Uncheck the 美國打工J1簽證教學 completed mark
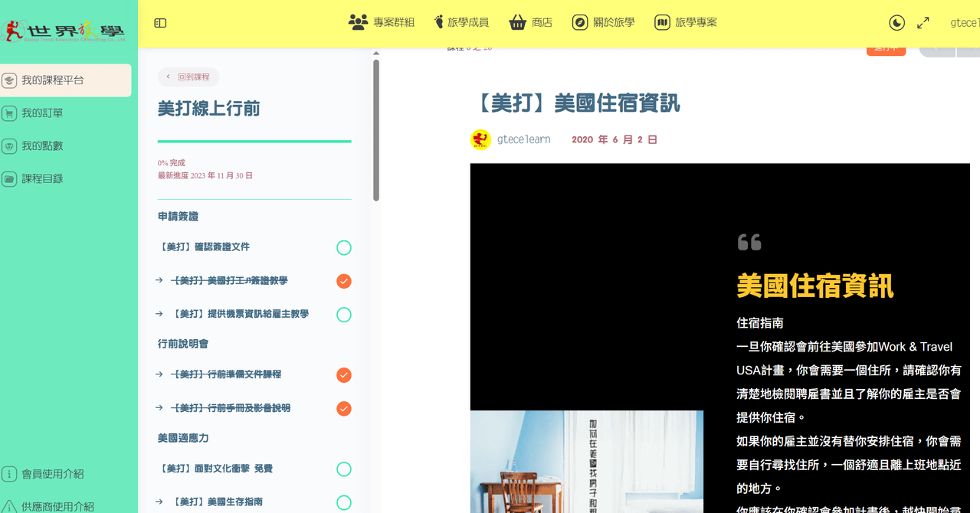980x513 pixels. (344, 281)
